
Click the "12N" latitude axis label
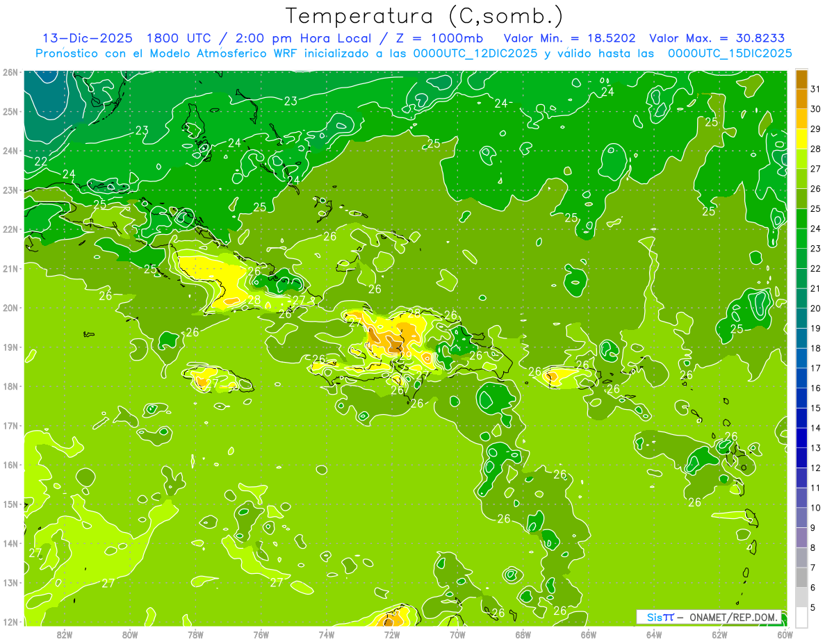click(10, 622)
